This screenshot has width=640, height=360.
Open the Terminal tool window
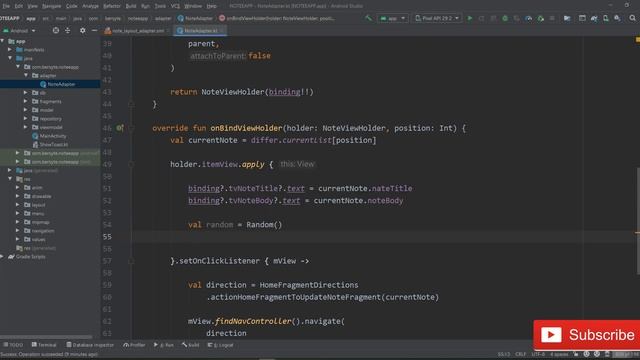coord(44,345)
